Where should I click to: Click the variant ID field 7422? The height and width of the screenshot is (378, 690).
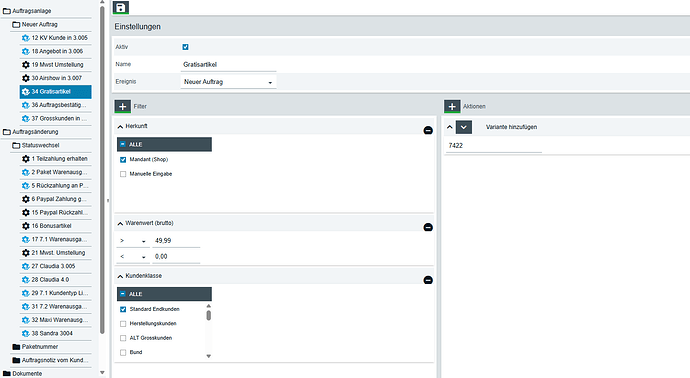pyautogui.click(x=494, y=146)
